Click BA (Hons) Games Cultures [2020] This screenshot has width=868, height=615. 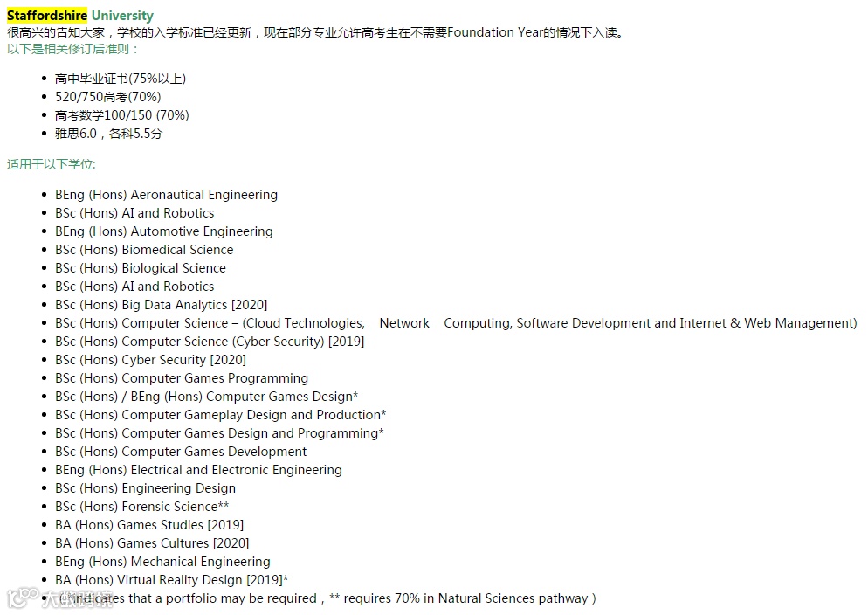[152, 542]
